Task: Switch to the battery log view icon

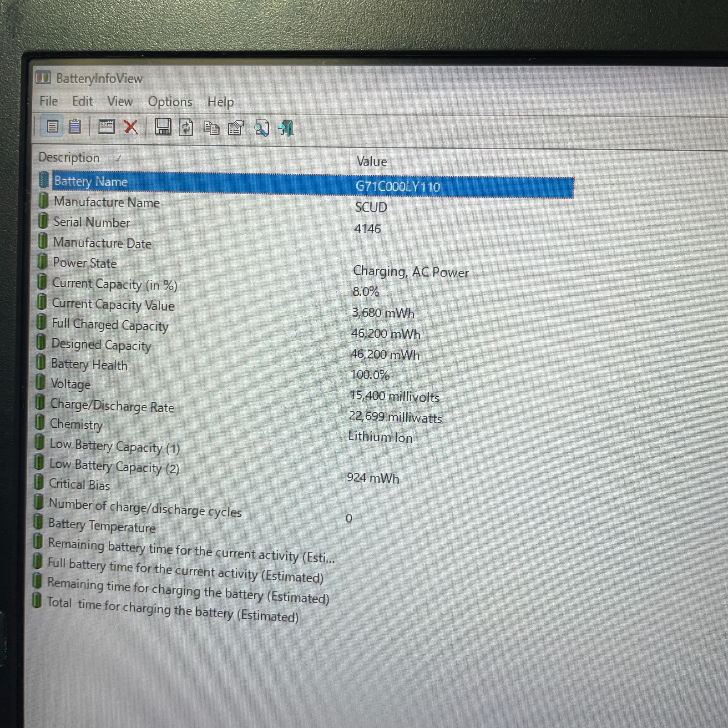Action: point(75,126)
